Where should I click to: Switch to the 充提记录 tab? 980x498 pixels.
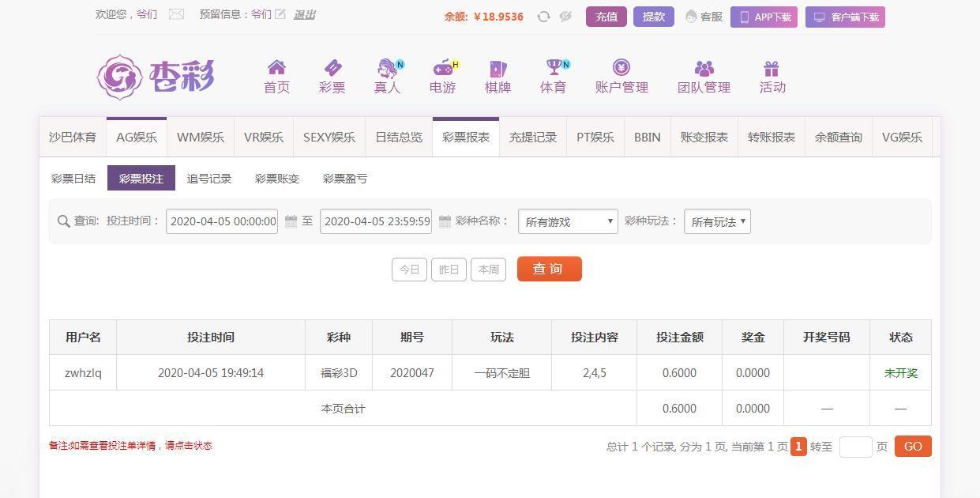(x=533, y=138)
